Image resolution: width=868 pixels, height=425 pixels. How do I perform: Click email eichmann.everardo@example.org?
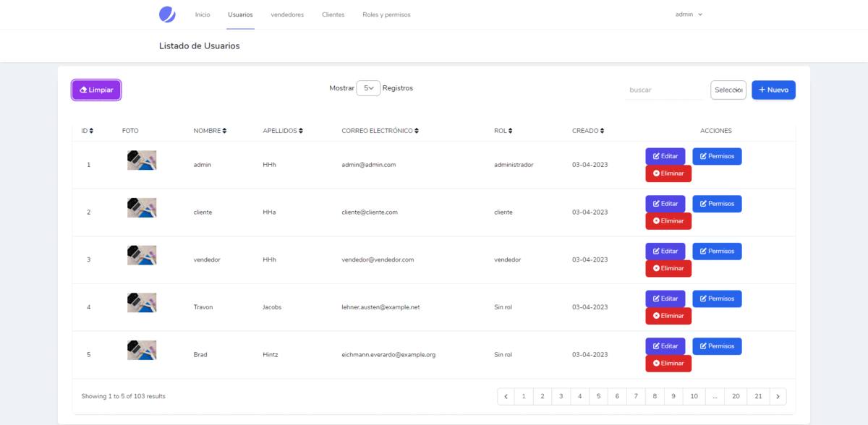coord(388,355)
